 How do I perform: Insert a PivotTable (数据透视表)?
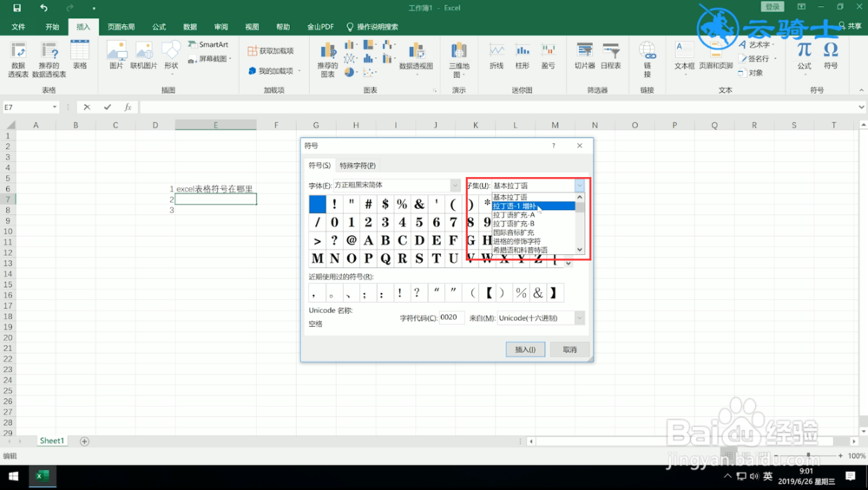(18, 60)
